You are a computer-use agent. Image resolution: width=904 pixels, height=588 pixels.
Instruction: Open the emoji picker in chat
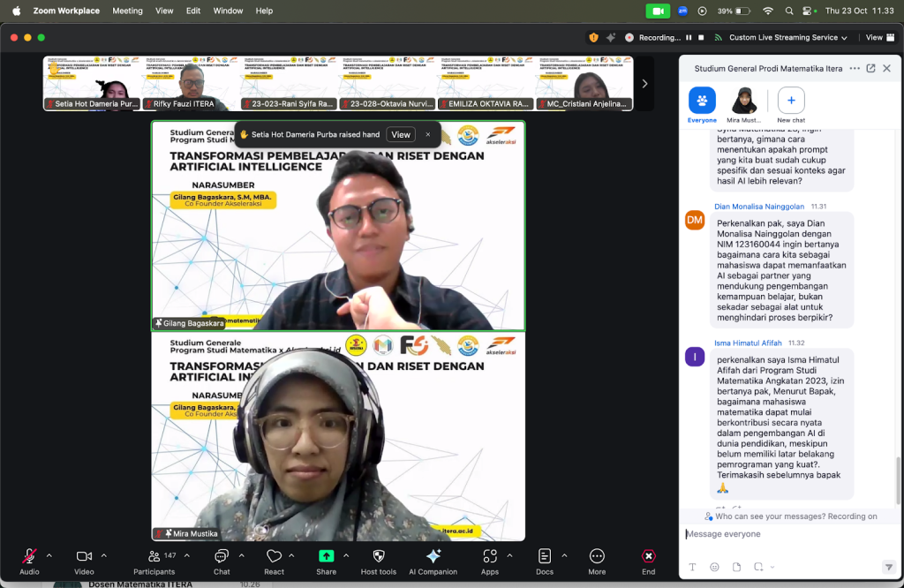click(x=714, y=567)
